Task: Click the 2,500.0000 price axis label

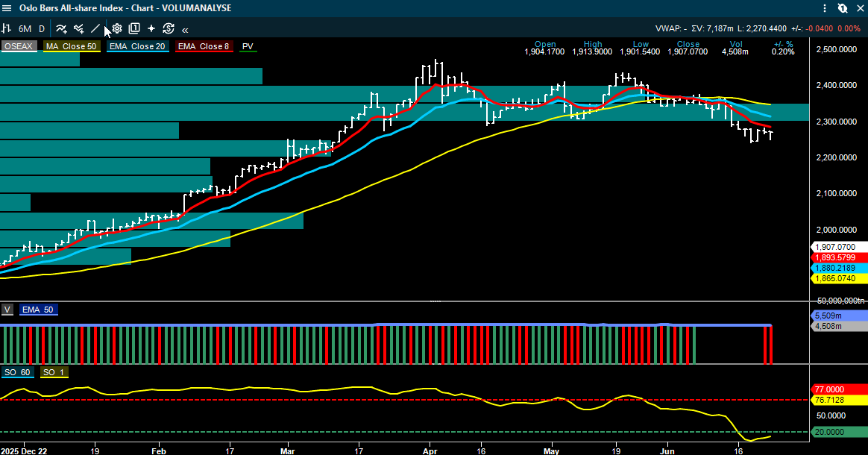Action: point(837,49)
